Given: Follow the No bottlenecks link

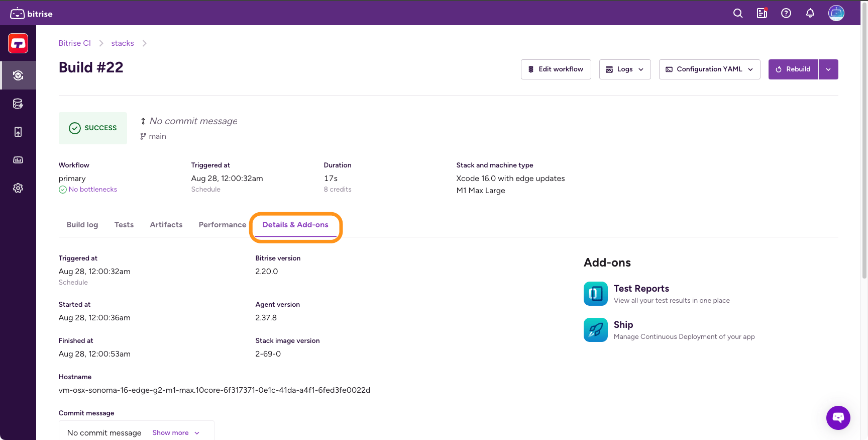Looking at the screenshot, I should point(92,190).
